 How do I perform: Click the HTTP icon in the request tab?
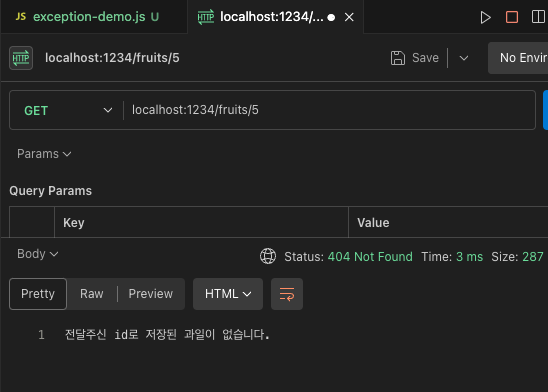point(206,17)
